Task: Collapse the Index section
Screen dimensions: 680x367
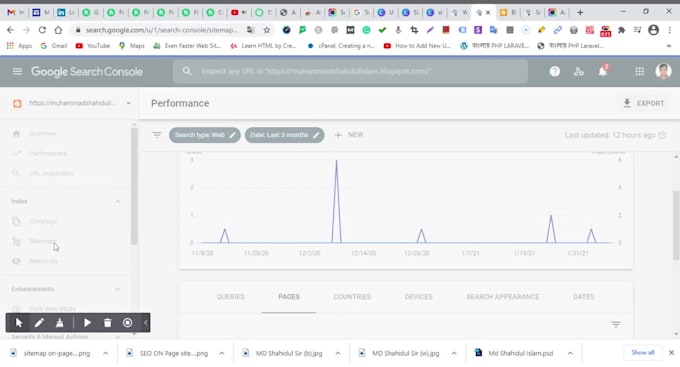Action: pos(118,201)
